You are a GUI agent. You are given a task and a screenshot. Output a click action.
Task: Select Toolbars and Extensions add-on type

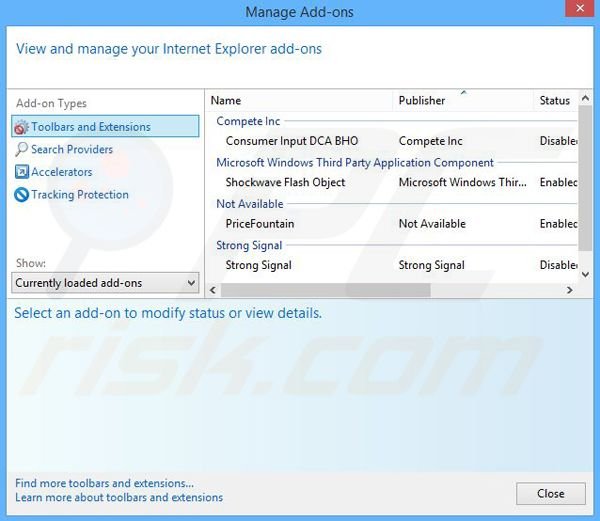click(x=105, y=126)
